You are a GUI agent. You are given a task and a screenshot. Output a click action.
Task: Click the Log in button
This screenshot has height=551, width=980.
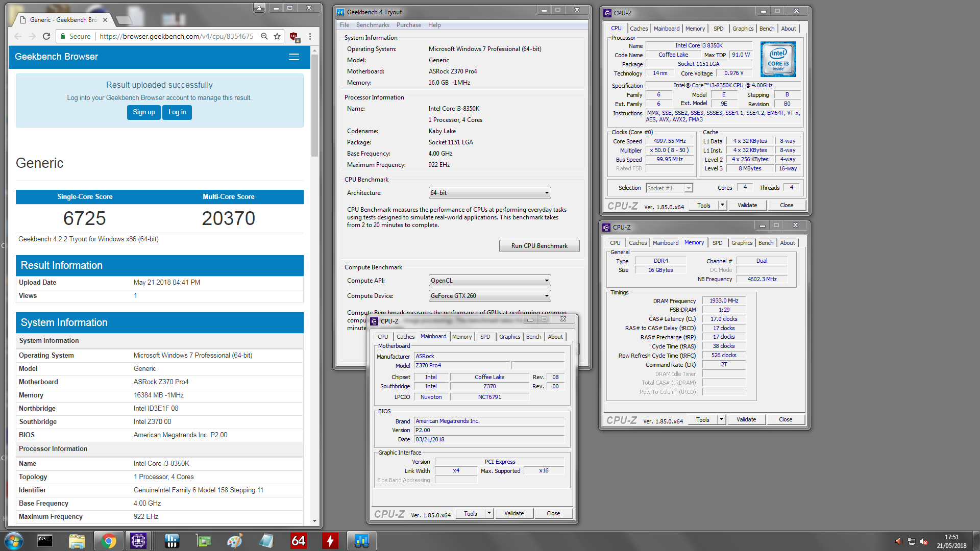coord(177,112)
